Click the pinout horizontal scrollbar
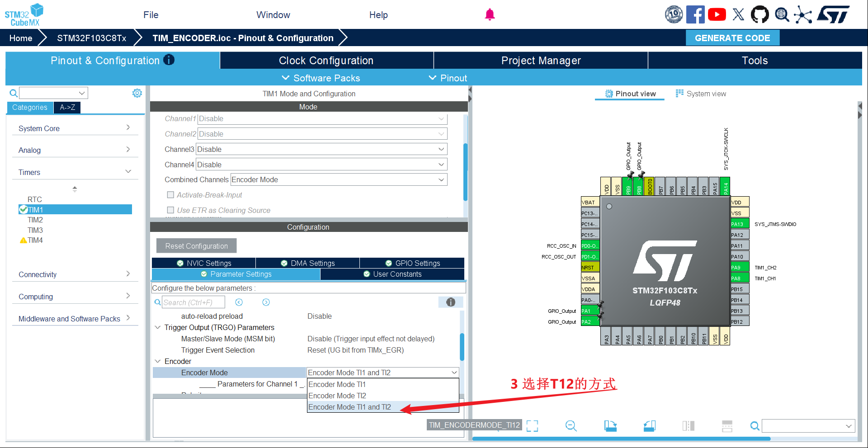Image resolution: width=868 pixels, height=448 pixels. pos(621,439)
